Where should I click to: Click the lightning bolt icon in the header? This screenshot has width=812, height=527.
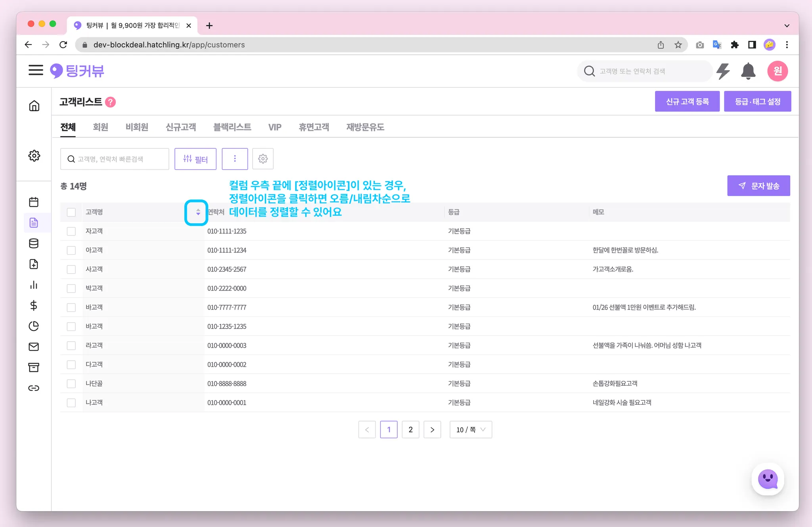(723, 71)
